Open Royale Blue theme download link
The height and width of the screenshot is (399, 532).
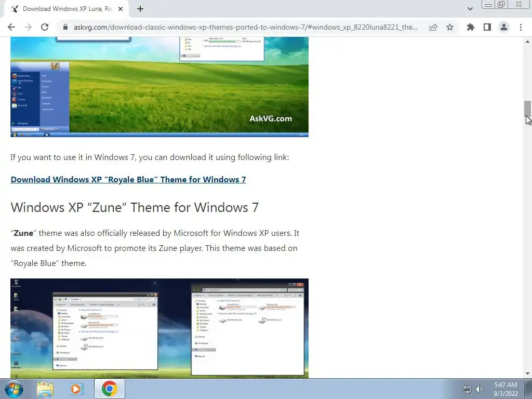click(128, 179)
